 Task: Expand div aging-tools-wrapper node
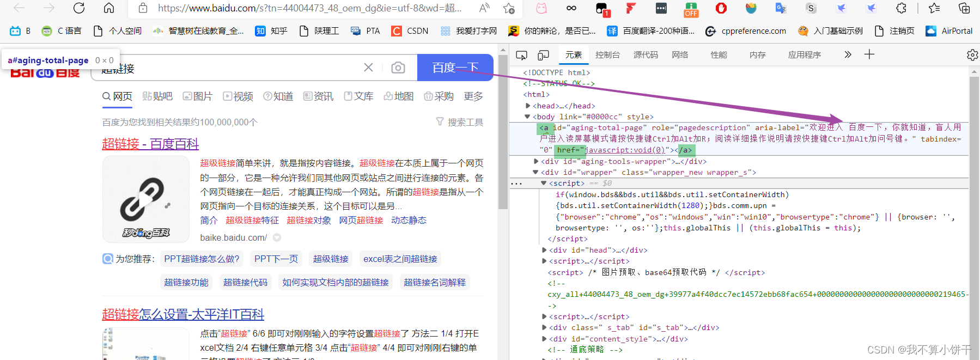[x=536, y=161]
